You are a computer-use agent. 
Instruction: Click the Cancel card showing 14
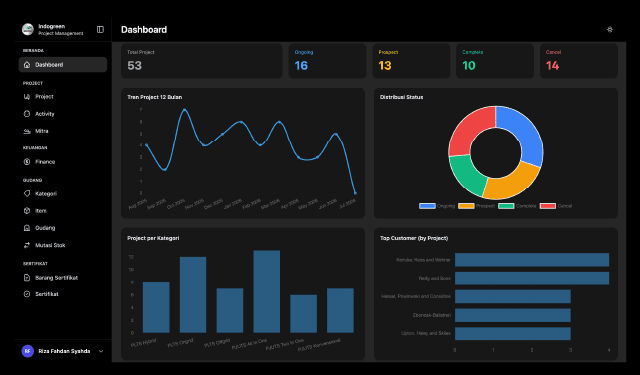pyautogui.click(x=579, y=61)
